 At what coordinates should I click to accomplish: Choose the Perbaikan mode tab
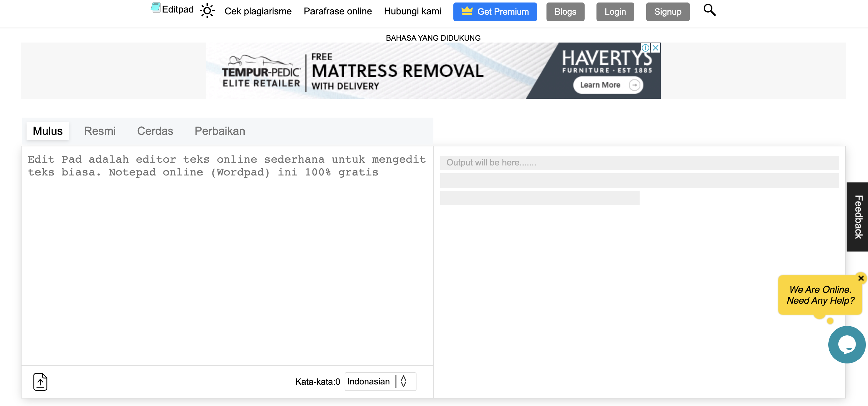[x=220, y=131]
